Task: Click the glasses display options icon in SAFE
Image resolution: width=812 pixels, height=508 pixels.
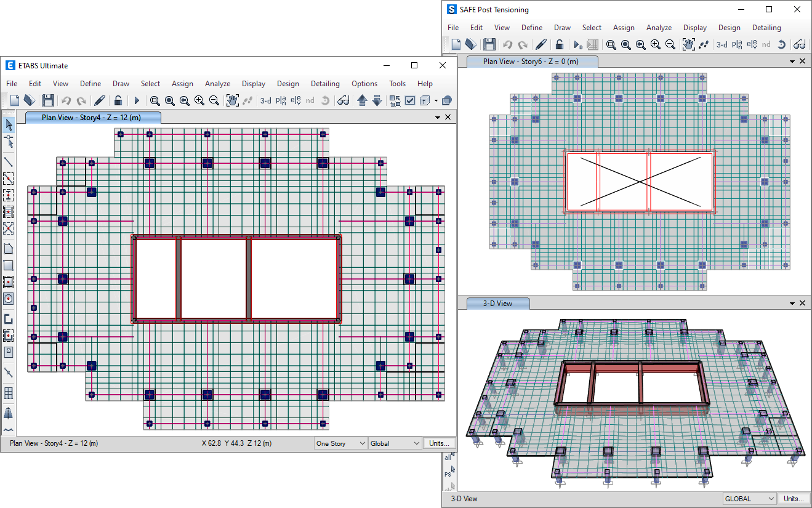Action: pos(799,44)
